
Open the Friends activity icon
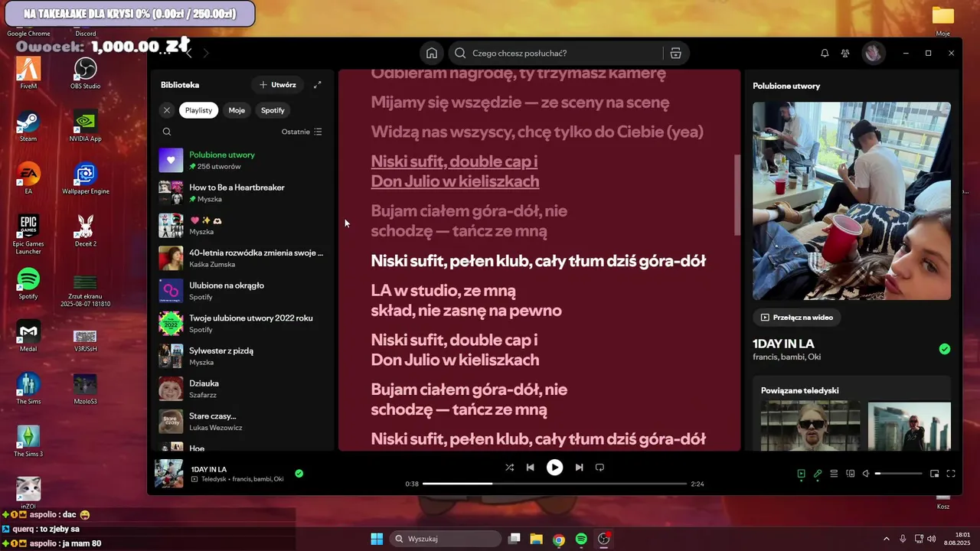tap(845, 53)
